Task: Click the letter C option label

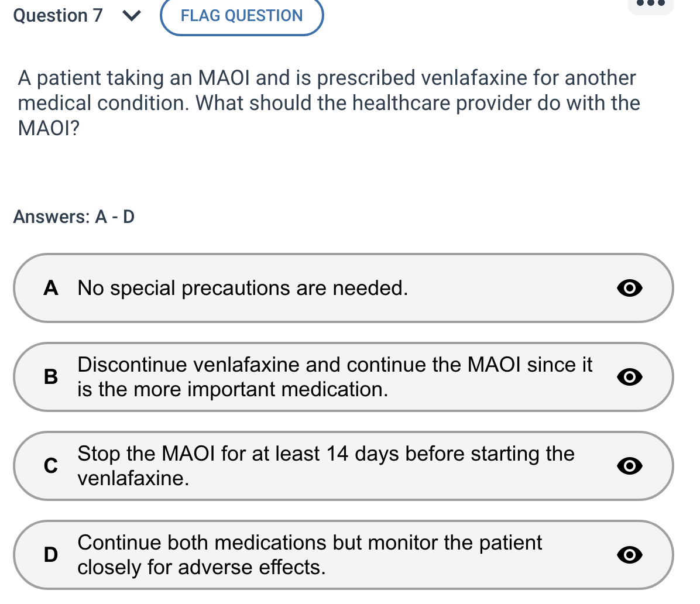Action: tap(52, 466)
